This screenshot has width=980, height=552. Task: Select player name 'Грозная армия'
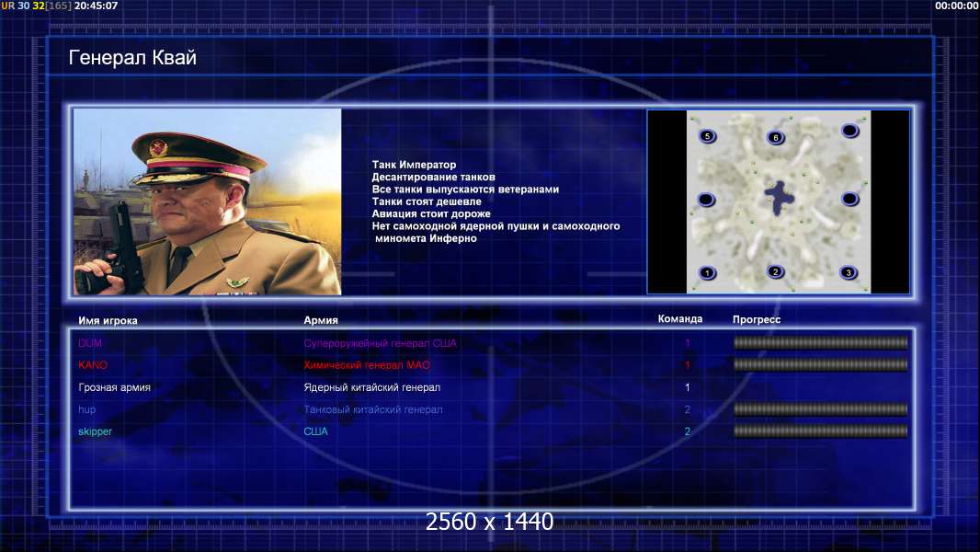point(114,387)
